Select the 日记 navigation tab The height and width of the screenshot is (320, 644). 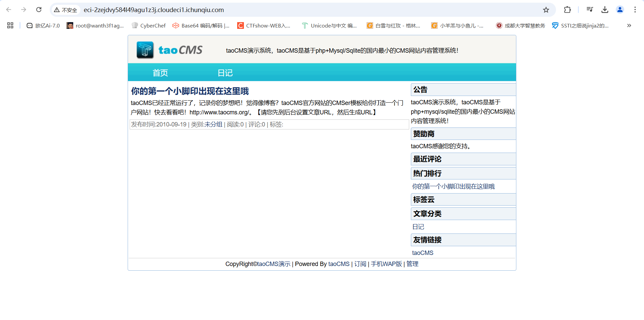coord(225,73)
